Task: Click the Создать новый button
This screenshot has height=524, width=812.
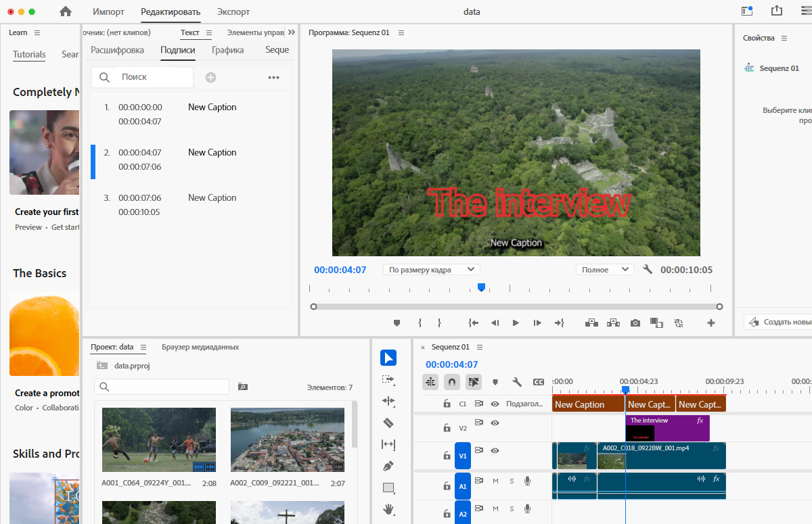Action: [778, 322]
